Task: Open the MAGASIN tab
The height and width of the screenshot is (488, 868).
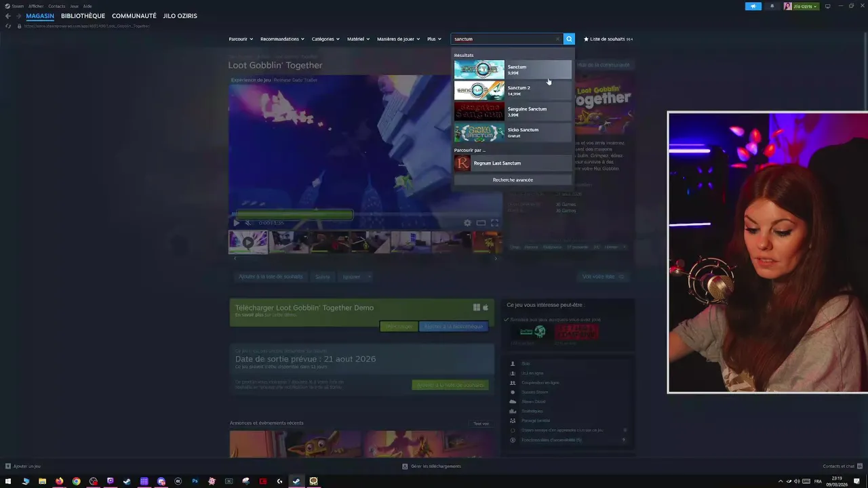Action: tap(40, 16)
